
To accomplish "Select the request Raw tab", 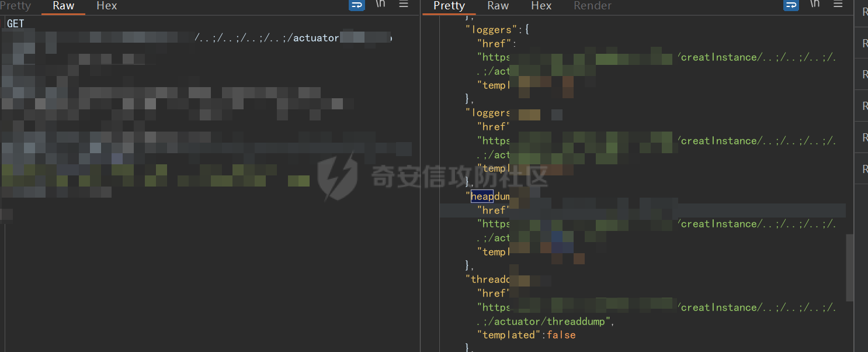I will coord(63,6).
